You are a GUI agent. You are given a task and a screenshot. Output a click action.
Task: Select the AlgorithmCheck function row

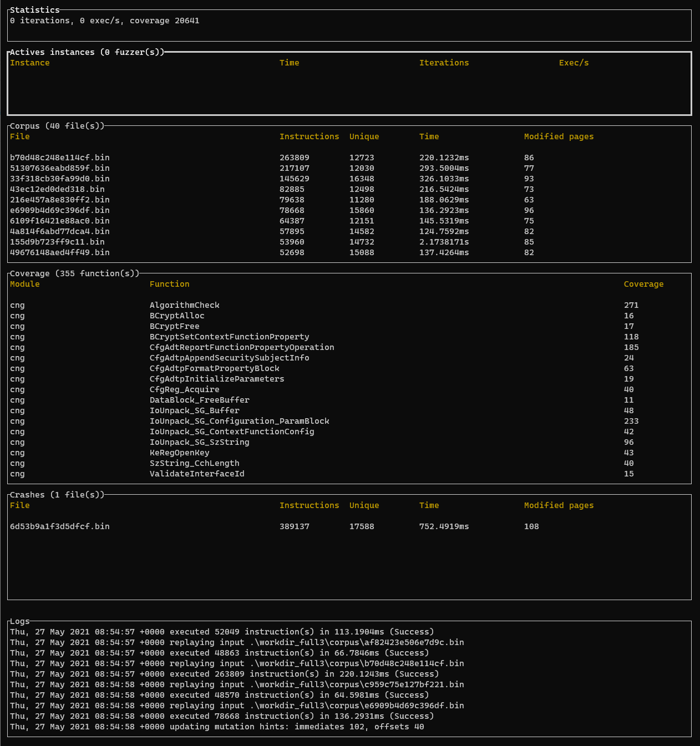(x=349, y=305)
